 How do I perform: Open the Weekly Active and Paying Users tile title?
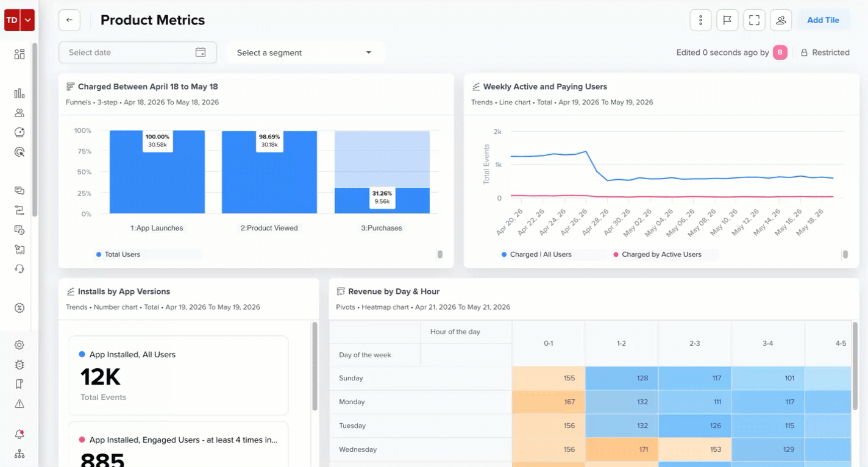point(545,87)
